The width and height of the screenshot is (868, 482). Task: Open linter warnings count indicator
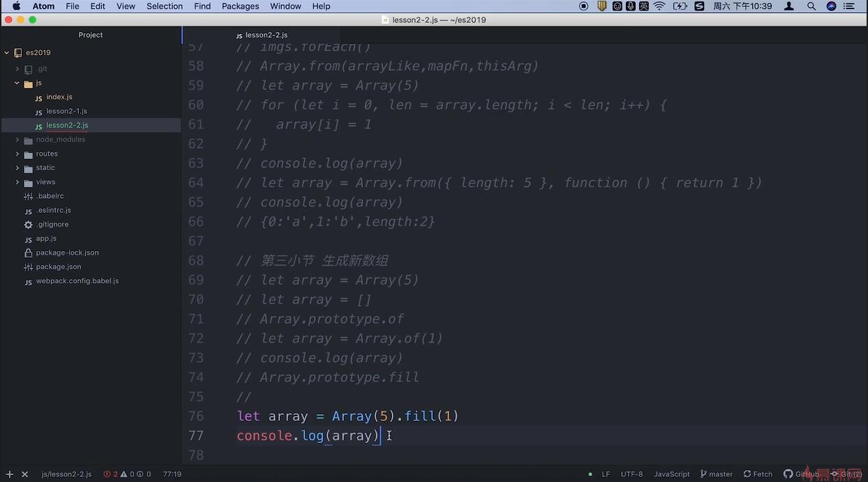(126, 474)
